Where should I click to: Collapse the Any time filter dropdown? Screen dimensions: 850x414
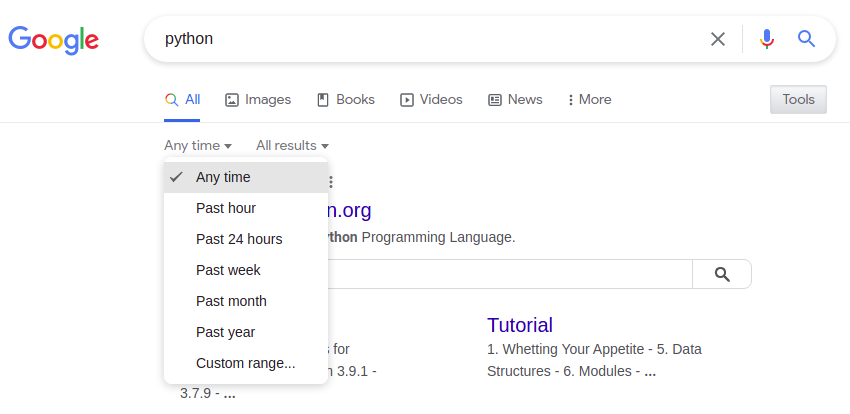click(x=198, y=146)
